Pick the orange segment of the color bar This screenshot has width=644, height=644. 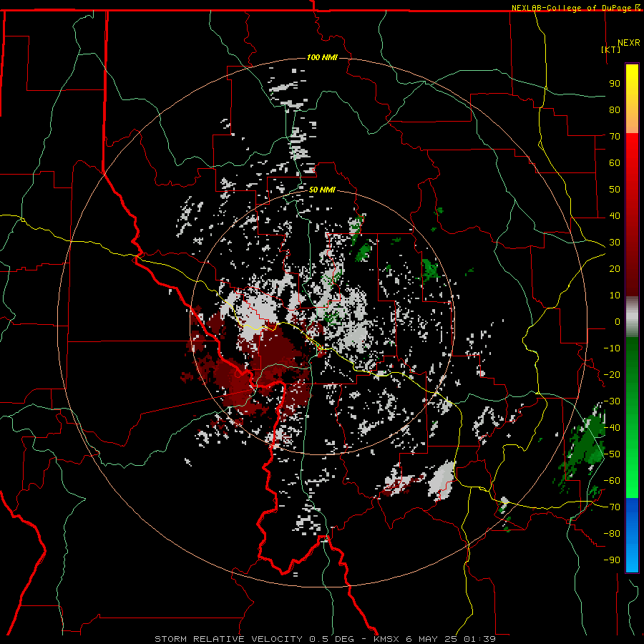(x=632, y=122)
